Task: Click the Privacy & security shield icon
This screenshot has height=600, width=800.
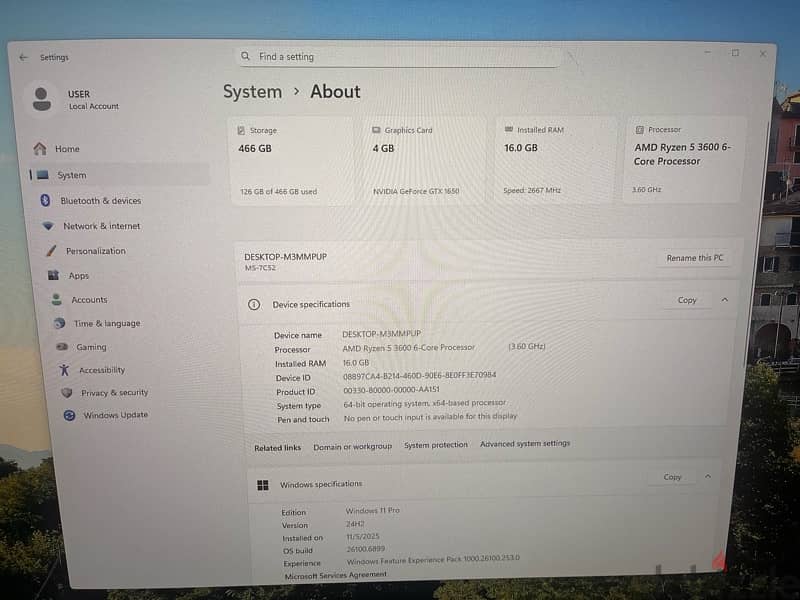Action: (67, 392)
